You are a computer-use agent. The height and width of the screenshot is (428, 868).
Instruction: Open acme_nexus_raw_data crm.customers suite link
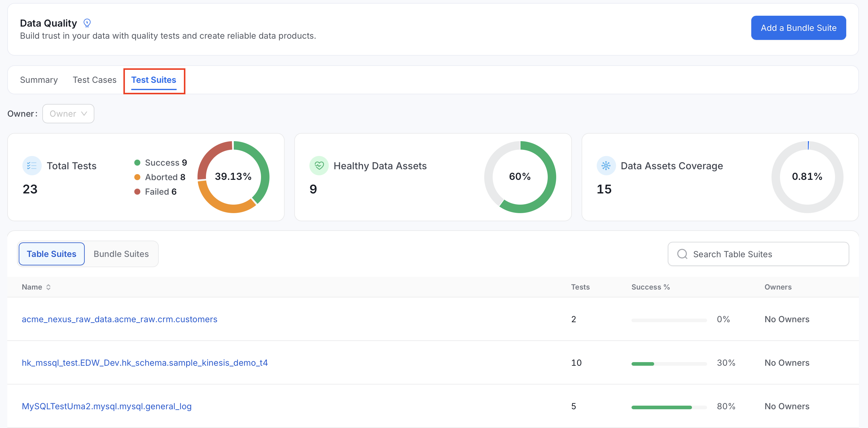click(x=120, y=319)
